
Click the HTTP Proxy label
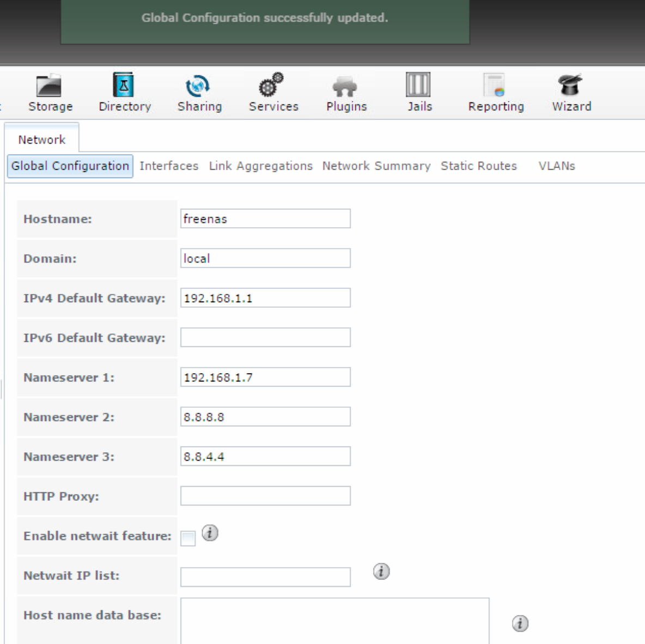coord(61,496)
